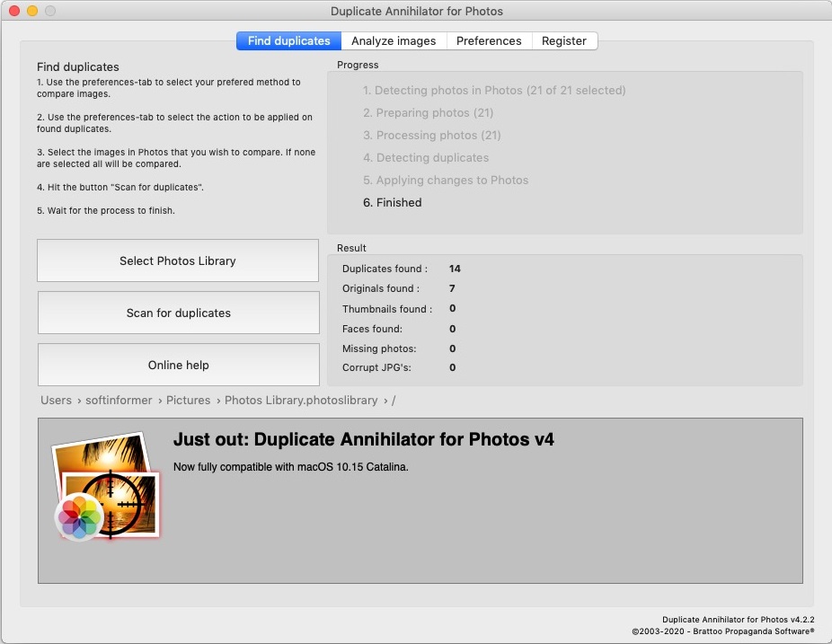832x644 pixels.
Task: Click the macOS 10.15 Catalina compatibility text
Action: coord(291,467)
